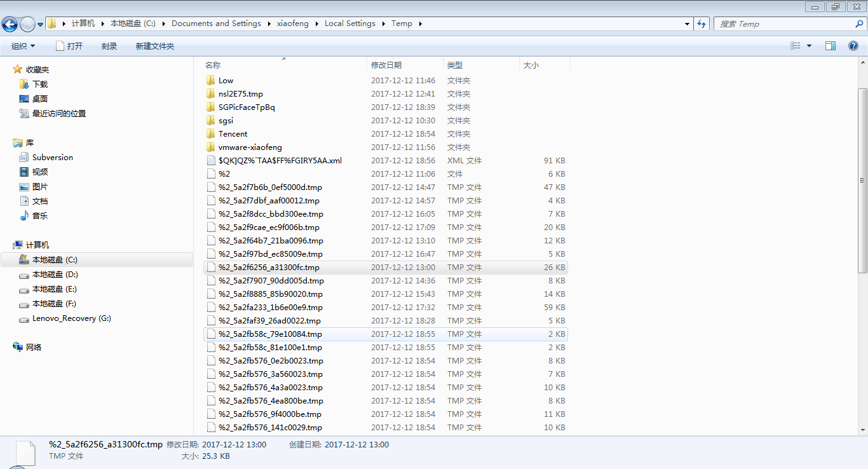Click the search magnifier icon
The height and width of the screenshot is (469, 868).
859,24
